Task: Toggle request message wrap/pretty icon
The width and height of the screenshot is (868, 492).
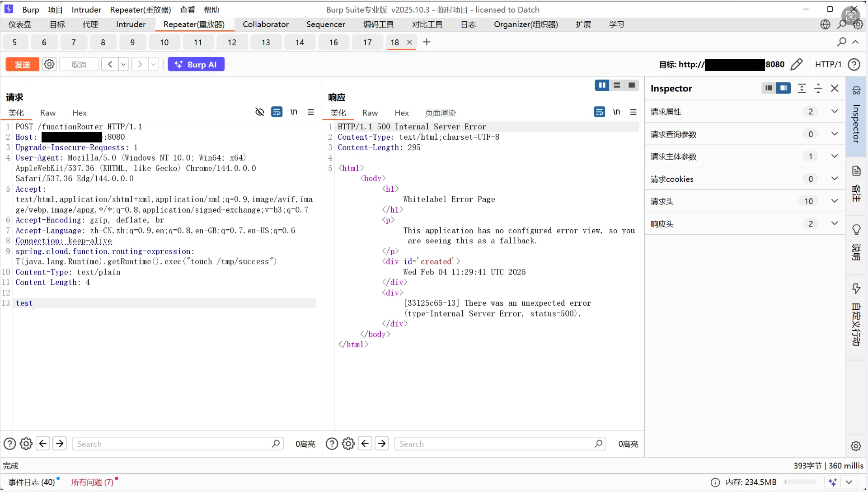Action: tap(277, 112)
